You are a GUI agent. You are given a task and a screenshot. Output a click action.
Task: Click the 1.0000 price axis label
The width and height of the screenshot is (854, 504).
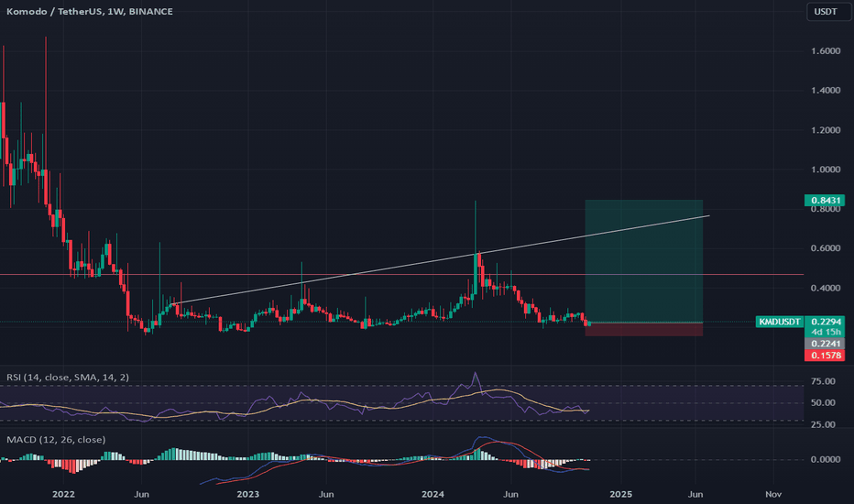coord(826,170)
